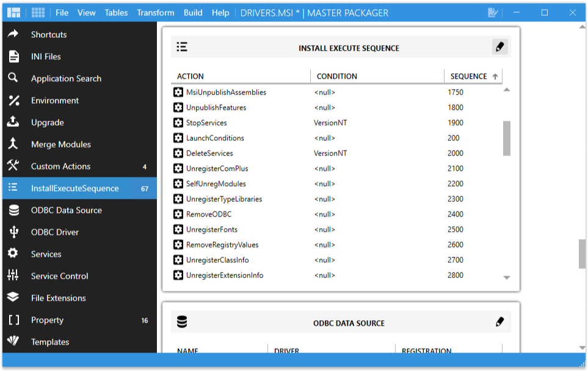Click the Shortcuts arrow icon in sidebar
588x372 pixels.
pyautogui.click(x=13, y=34)
